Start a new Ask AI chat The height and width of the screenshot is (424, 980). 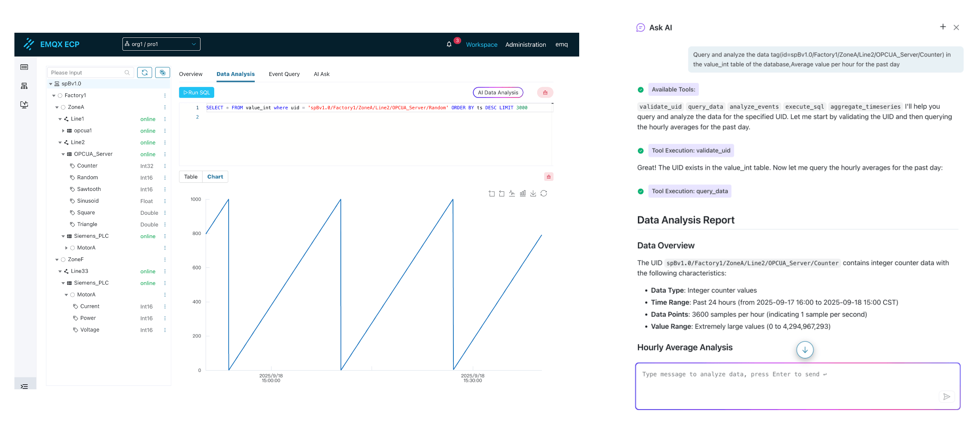pyautogui.click(x=943, y=27)
